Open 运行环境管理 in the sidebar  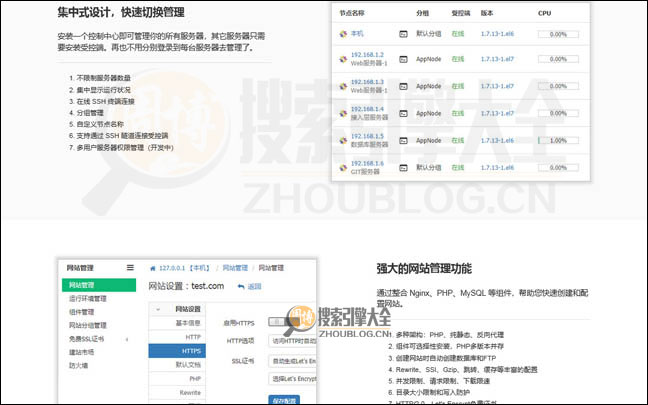point(88,298)
